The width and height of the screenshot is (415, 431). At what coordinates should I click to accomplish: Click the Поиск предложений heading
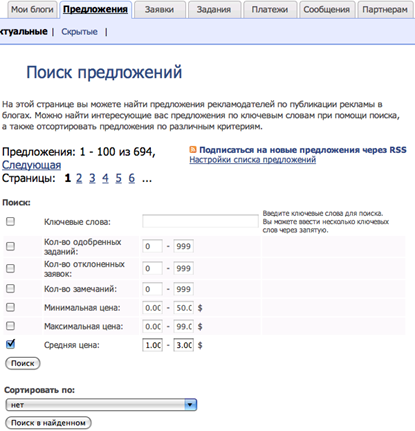coord(104,73)
